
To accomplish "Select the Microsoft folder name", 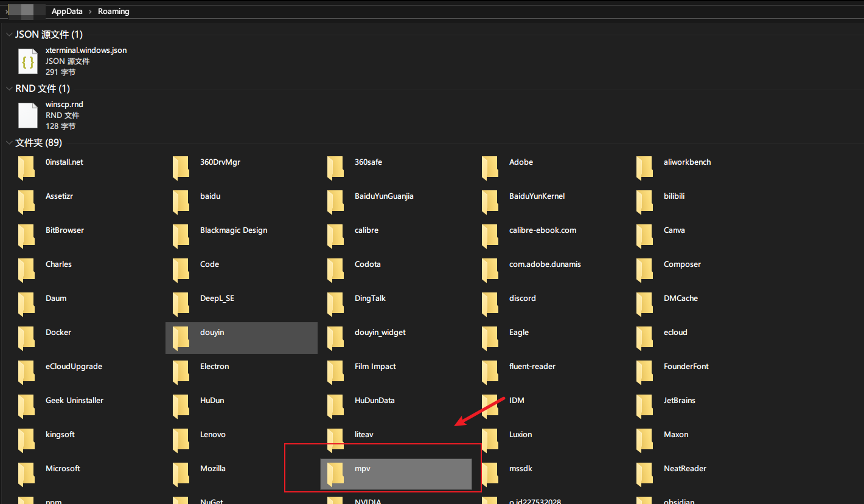I will pyautogui.click(x=63, y=469).
